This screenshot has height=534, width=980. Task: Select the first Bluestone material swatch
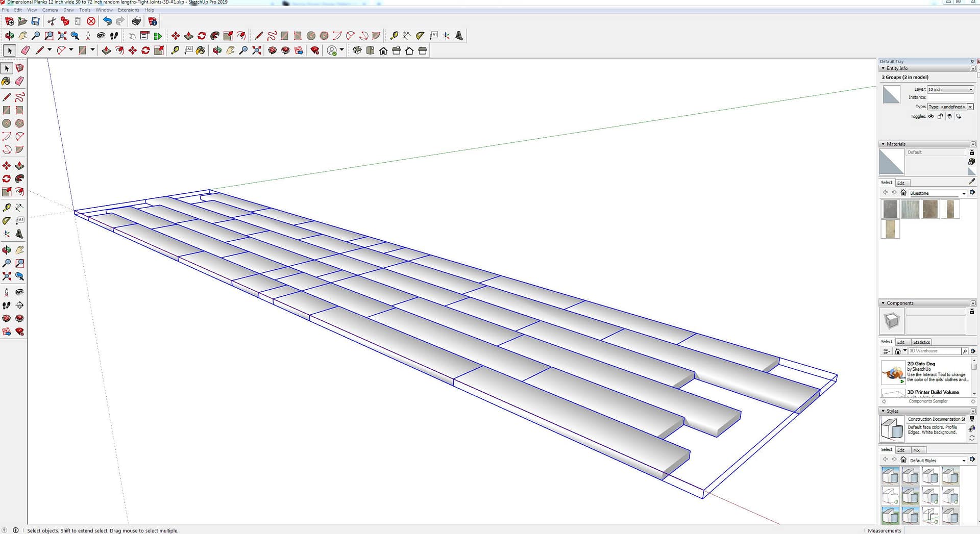click(890, 209)
